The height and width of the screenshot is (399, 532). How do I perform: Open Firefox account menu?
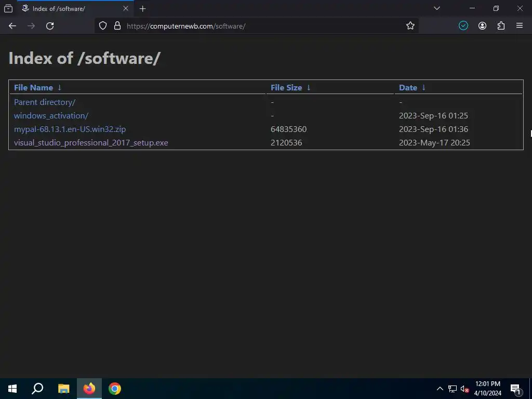coord(483,26)
